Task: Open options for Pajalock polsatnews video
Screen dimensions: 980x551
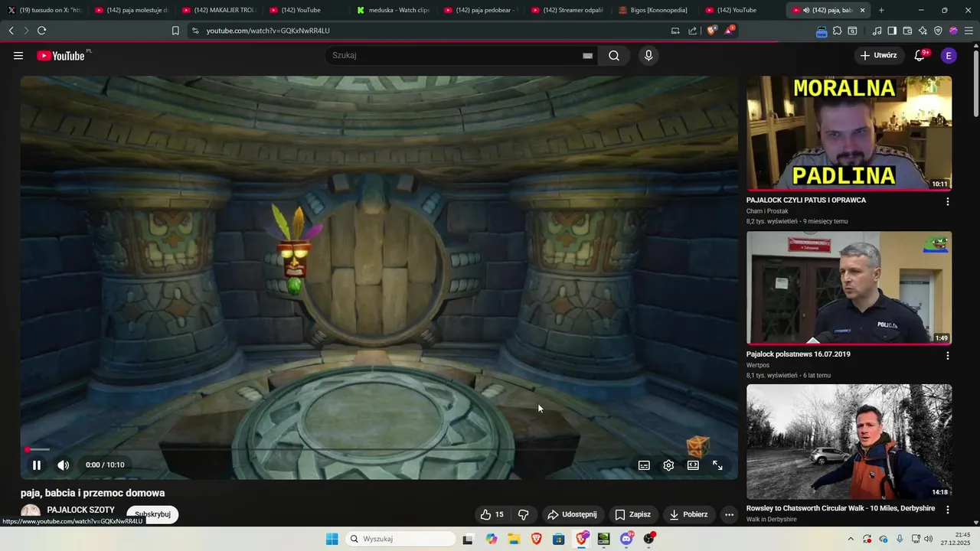Action: pos(947,356)
